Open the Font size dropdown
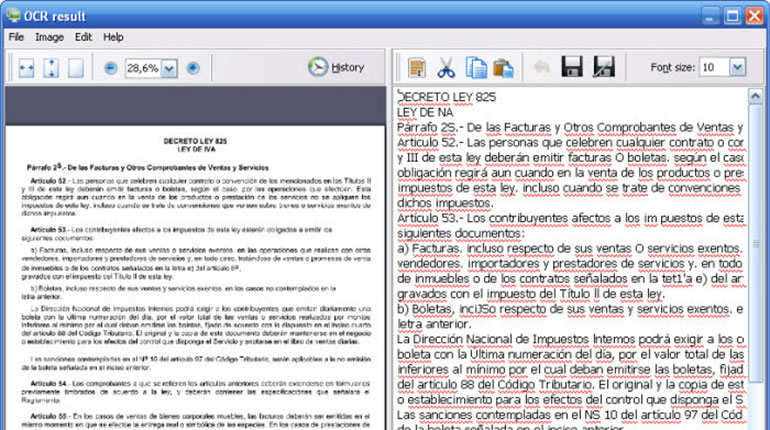 738,67
